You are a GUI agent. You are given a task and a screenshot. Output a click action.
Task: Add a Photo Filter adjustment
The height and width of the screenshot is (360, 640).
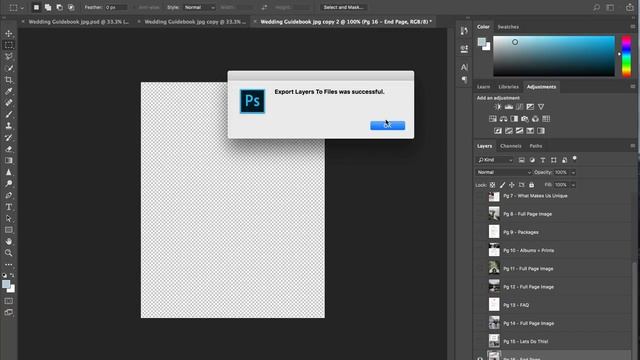(x=524, y=119)
